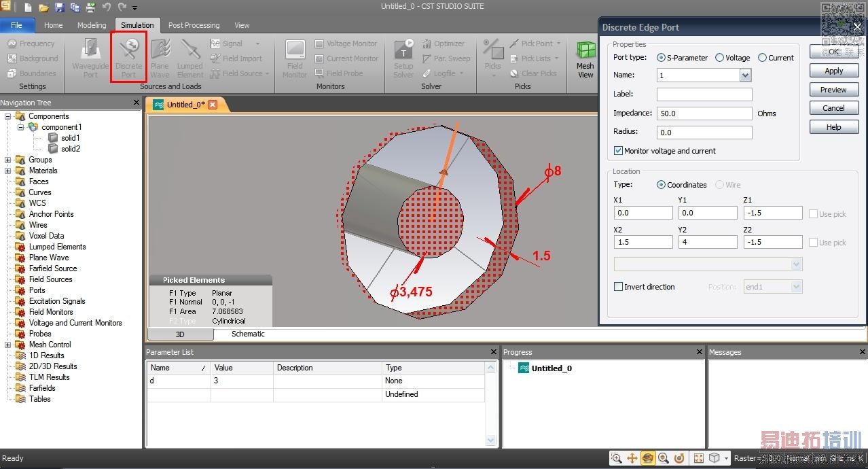Select the Voltage port type radio button
868x469 pixels.
coord(720,58)
